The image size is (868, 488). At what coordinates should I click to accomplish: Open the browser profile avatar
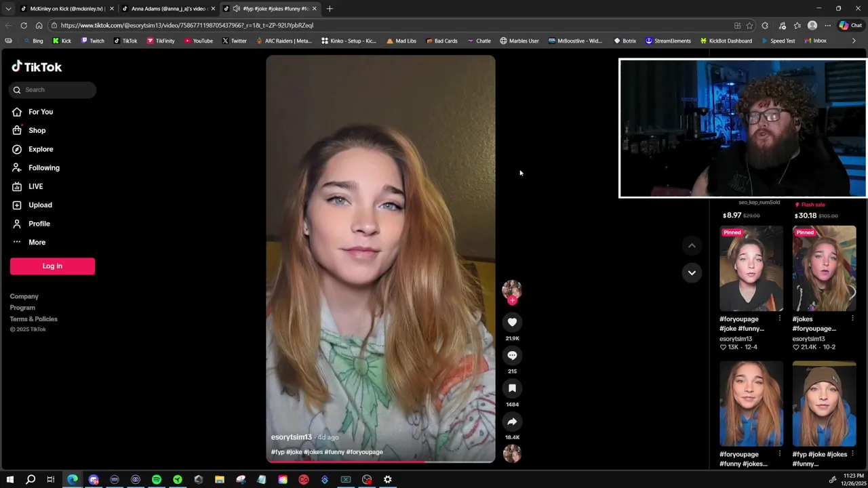(812, 25)
